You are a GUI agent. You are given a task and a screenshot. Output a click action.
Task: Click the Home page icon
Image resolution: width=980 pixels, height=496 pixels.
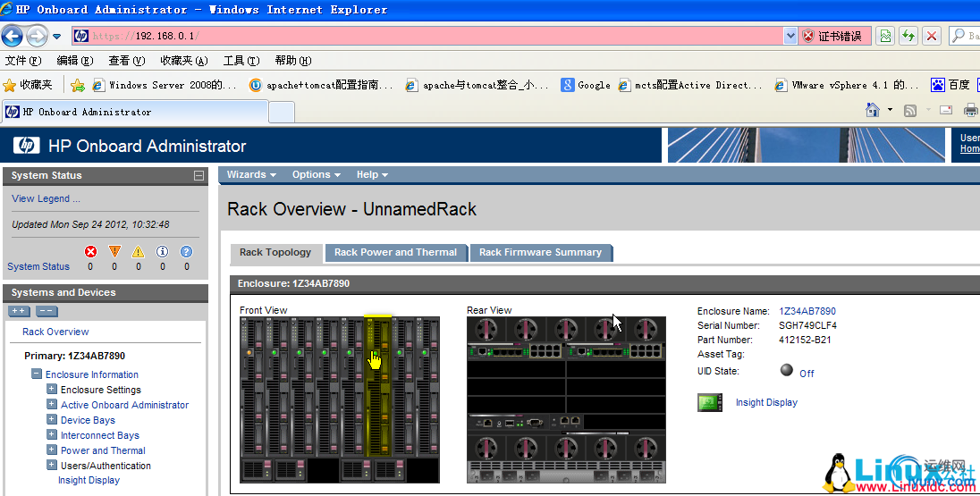click(873, 110)
